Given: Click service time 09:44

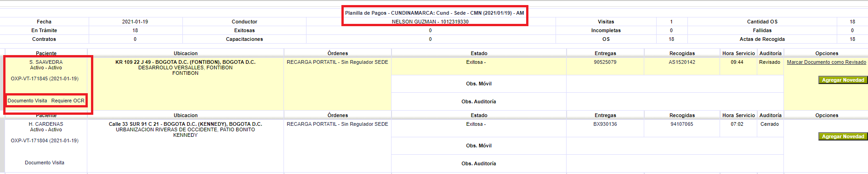Looking at the screenshot, I should pyautogui.click(x=737, y=62).
